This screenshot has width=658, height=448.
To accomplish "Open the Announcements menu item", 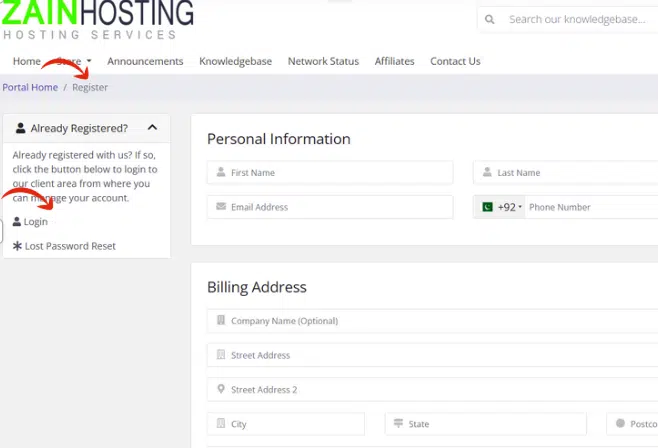I will point(145,61).
